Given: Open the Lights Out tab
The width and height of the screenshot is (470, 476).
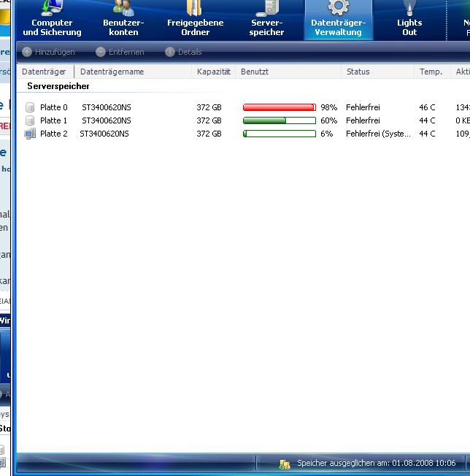Looking at the screenshot, I should point(409,20).
